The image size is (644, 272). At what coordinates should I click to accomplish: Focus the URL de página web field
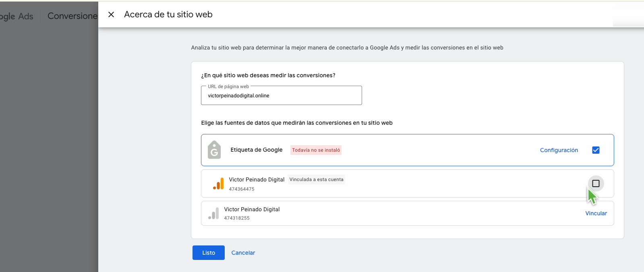281,96
